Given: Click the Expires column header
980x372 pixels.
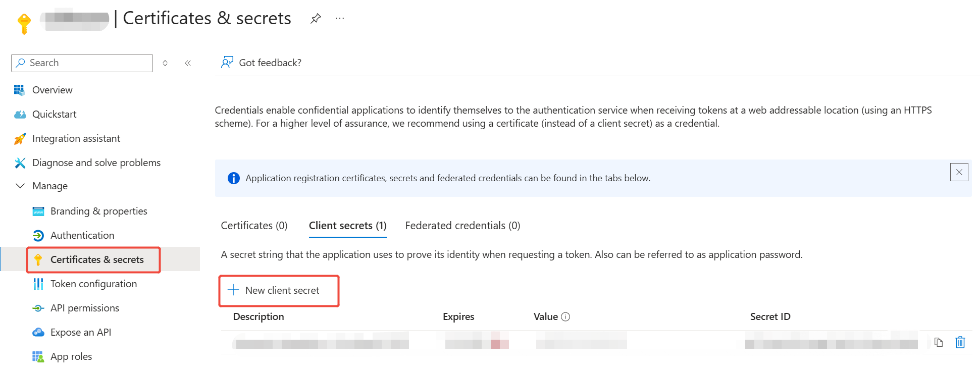Looking at the screenshot, I should [458, 316].
